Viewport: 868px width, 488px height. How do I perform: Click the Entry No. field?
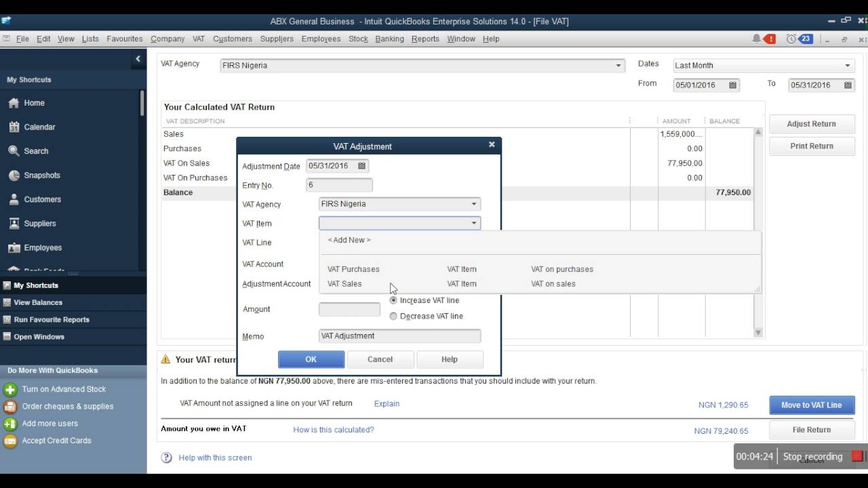click(x=339, y=185)
